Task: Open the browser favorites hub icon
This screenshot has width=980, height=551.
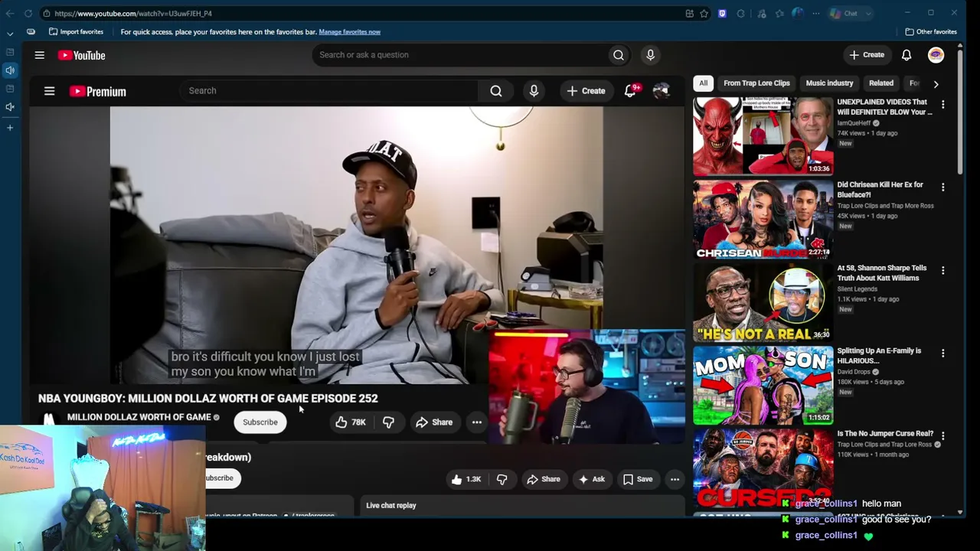Action: point(779,13)
